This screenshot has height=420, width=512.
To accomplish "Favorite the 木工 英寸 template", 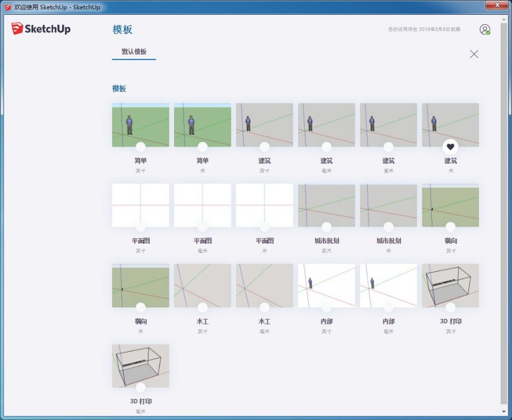I will pyautogui.click(x=203, y=307).
